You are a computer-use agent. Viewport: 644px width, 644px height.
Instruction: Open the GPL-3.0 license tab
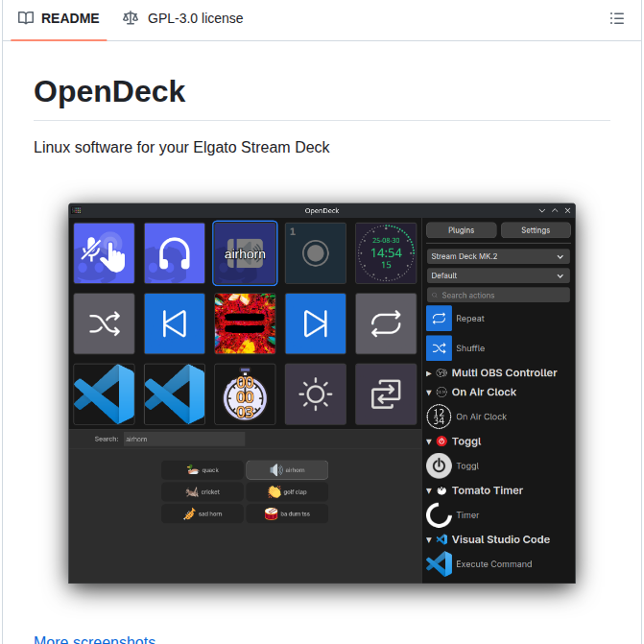coord(182,18)
